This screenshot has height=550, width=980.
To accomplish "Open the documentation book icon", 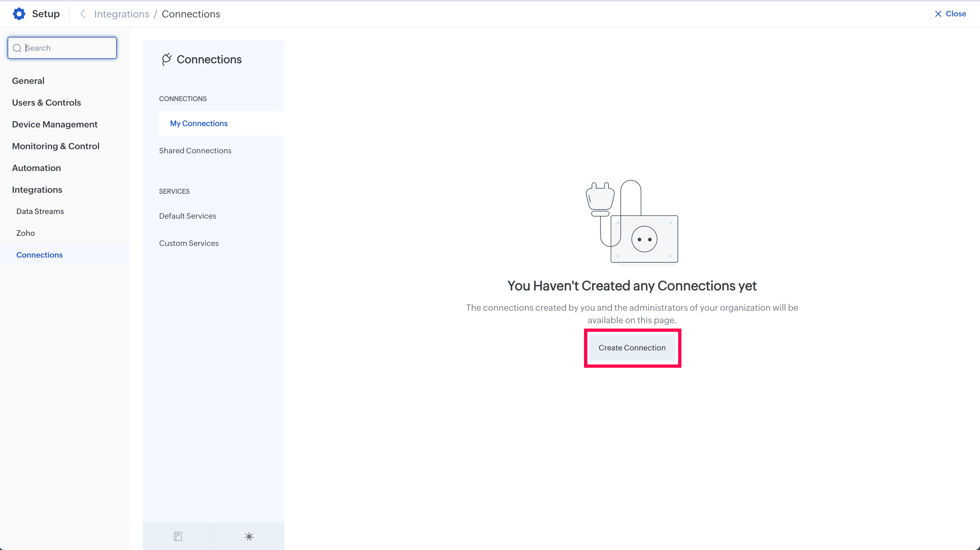I will (x=178, y=536).
